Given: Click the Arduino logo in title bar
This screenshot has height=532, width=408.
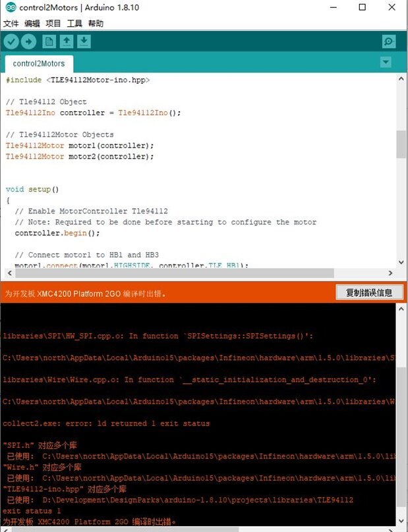Looking at the screenshot, I should click(11, 7).
